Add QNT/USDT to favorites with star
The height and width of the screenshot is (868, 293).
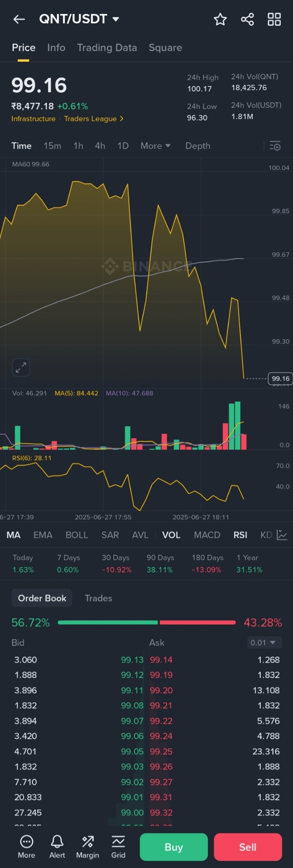tap(220, 19)
